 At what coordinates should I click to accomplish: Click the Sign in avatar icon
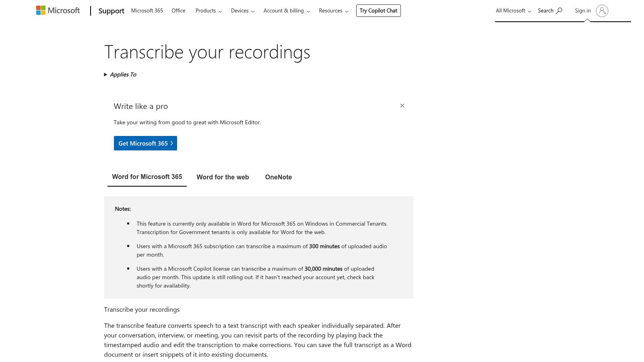point(602,11)
